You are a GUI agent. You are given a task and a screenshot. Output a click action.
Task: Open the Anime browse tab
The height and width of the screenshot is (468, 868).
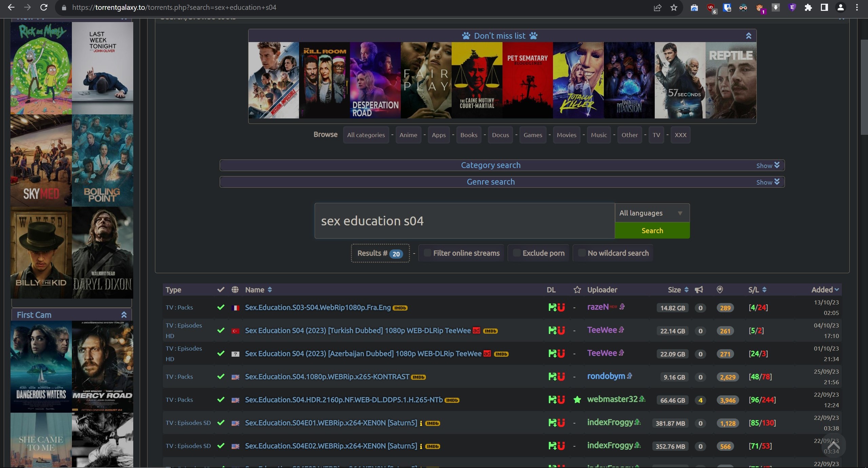(408, 135)
